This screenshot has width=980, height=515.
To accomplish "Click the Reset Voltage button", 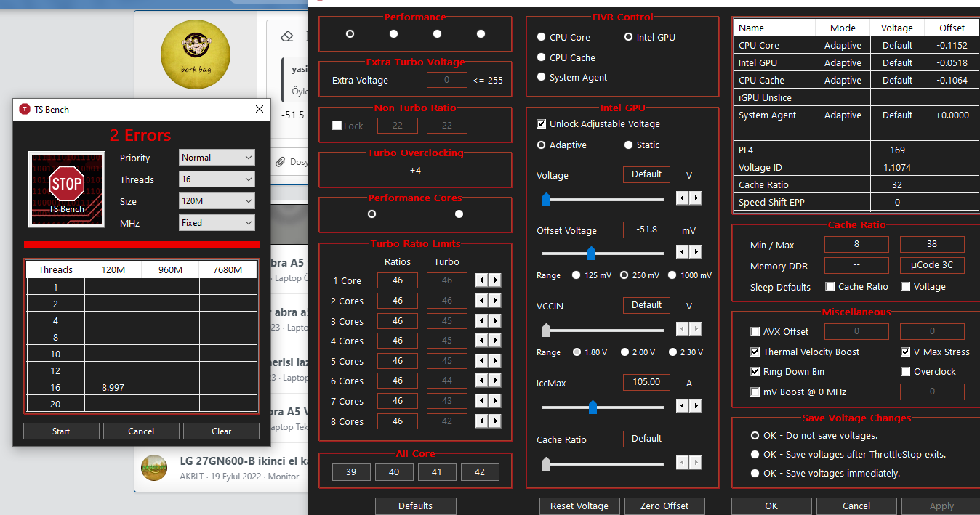I will click(579, 506).
